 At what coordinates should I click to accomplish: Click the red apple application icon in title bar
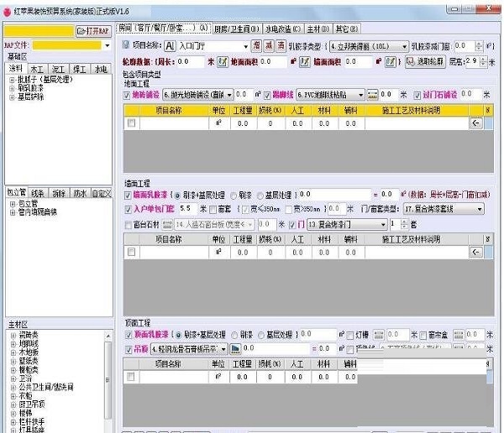(7, 13)
